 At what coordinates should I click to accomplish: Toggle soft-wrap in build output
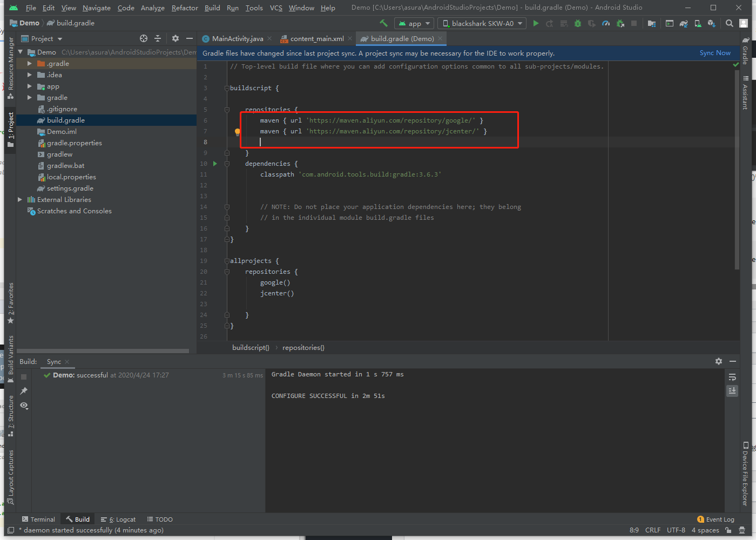pos(732,377)
